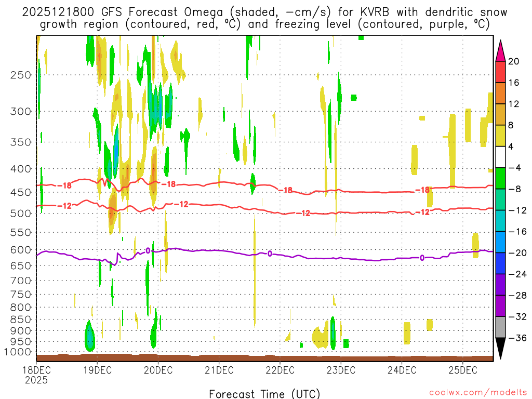Click the 2025 year label under 18DEC
Image resolution: width=532 pixels, height=399 pixels.
tap(36, 380)
